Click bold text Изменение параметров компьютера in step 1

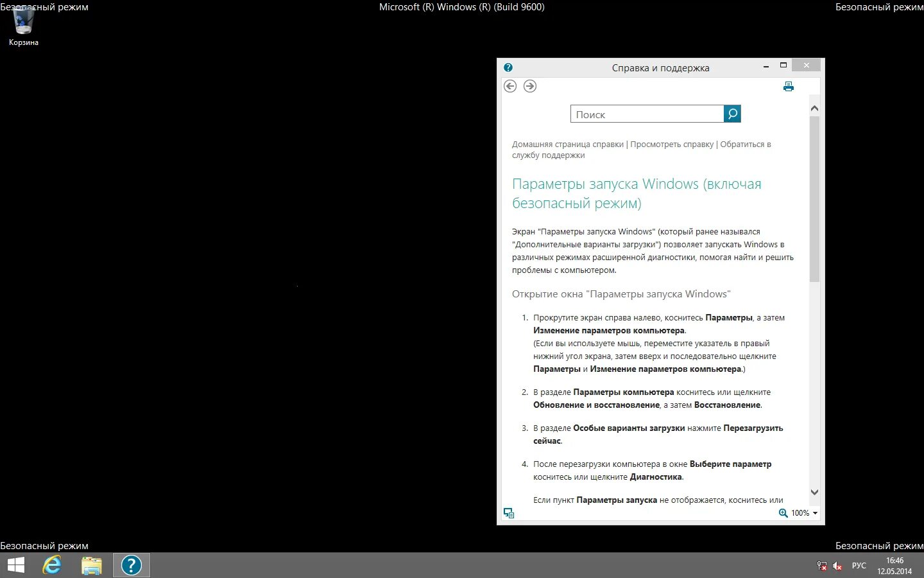[x=609, y=331]
